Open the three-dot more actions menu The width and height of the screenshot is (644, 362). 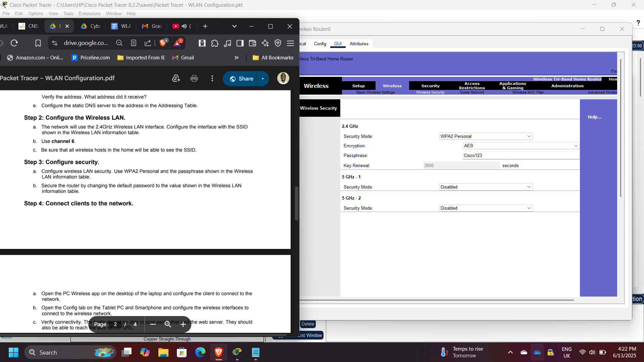click(x=212, y=79)
